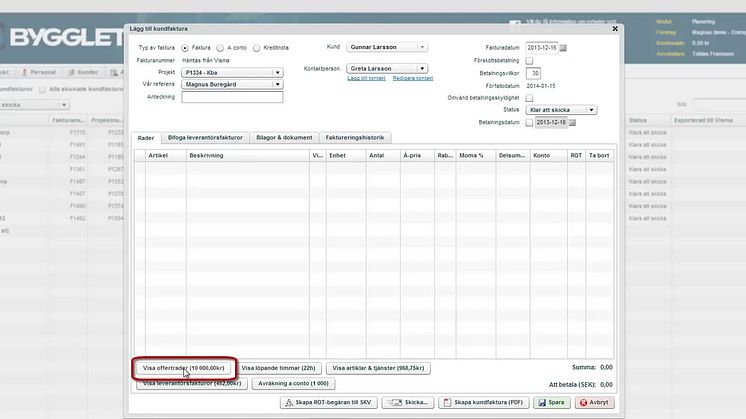The height and width of the screenshot is (419, 746).
Task: Toggle the Betalningsdatum checkbox
Action: point(529,123)
